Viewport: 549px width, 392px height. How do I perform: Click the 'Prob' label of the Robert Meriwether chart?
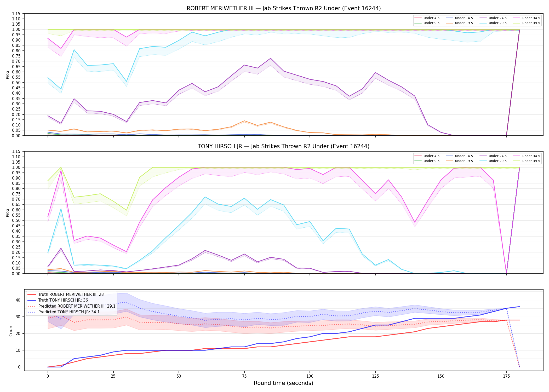(x=8, y=75)
